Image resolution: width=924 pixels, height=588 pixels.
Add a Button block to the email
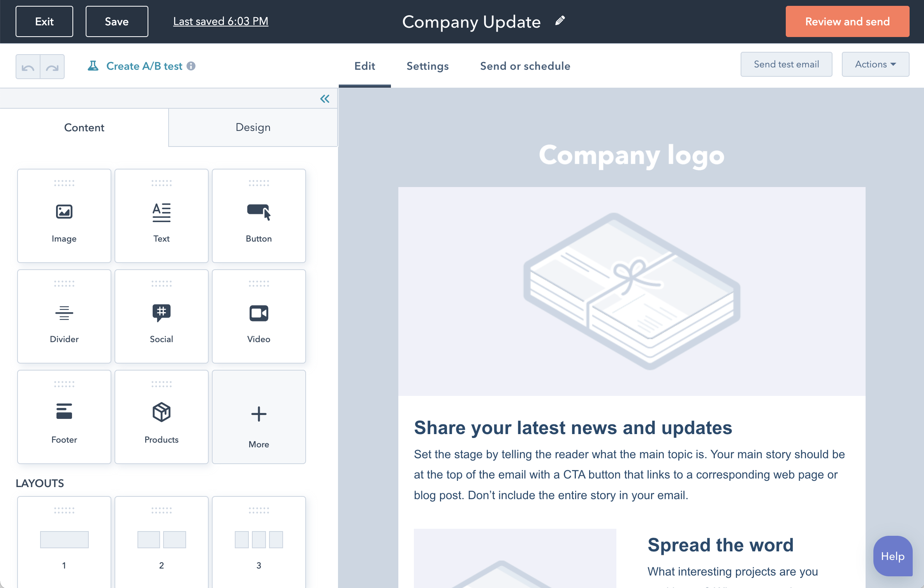point(259,215)
